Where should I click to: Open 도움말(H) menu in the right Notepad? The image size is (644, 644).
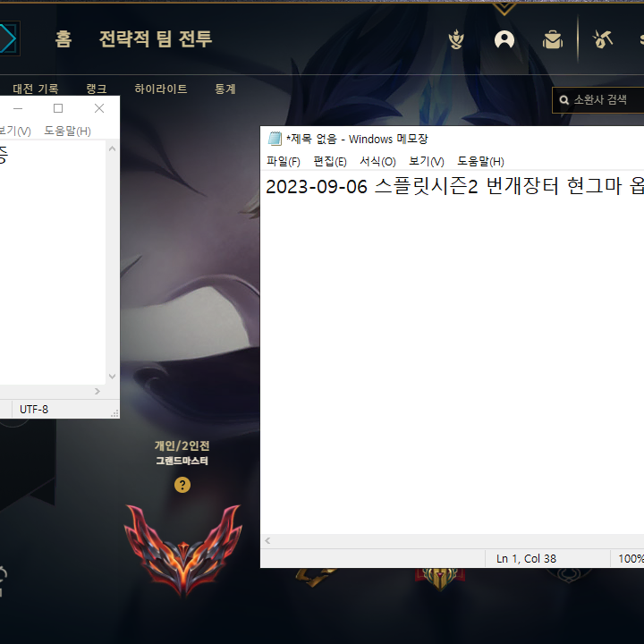(x=480, y=161)
